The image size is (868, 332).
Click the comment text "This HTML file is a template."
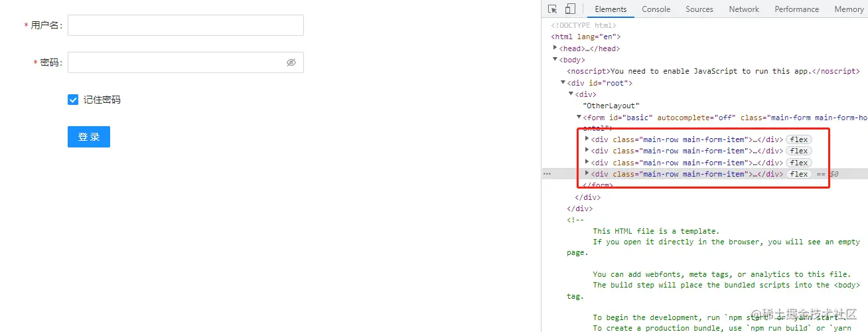656,231
